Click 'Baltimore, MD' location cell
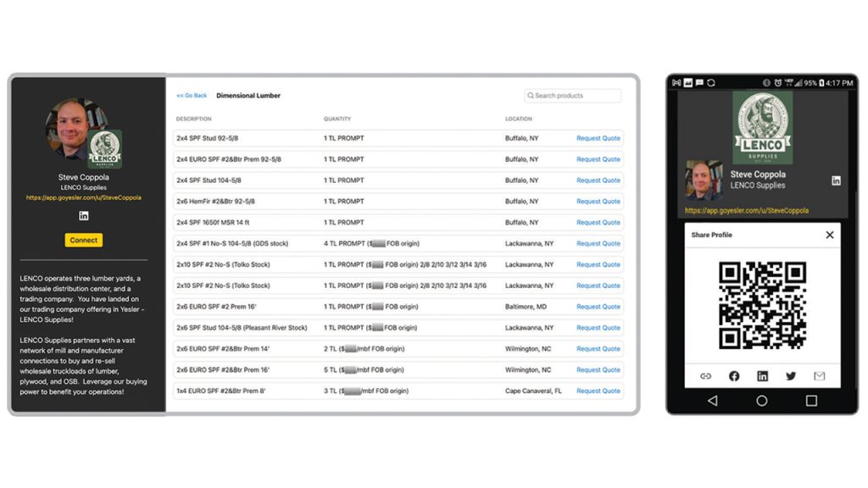 526,307
